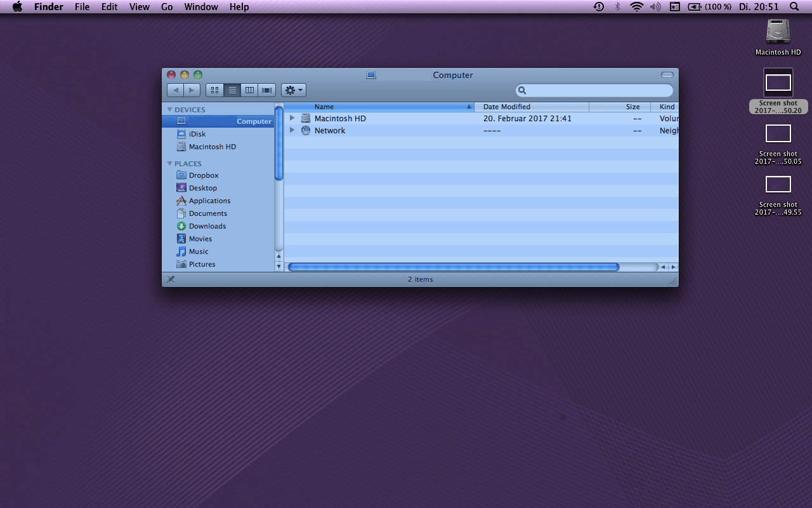Open the View menu in the menu bar
The height and width of the screenshot is (508, 812).
[x=139, y=7]
